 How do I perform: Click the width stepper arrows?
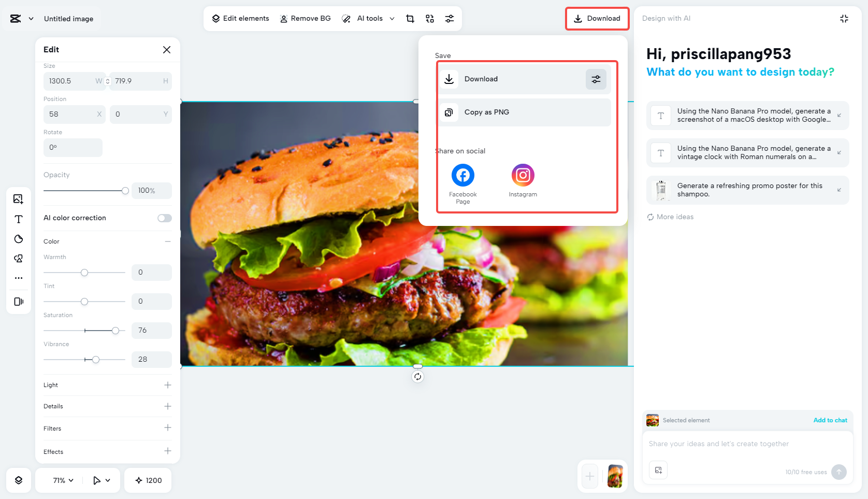(108, 81)
